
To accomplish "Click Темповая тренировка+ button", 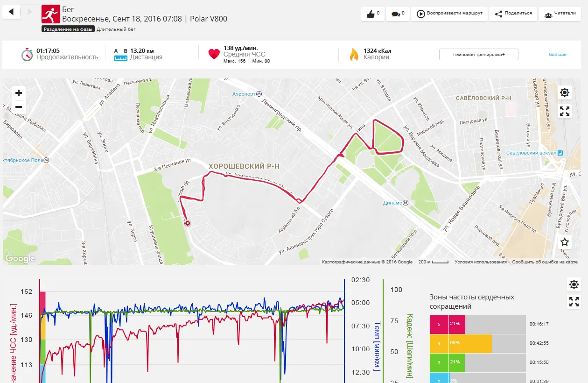I will click(x=478, y=54).
